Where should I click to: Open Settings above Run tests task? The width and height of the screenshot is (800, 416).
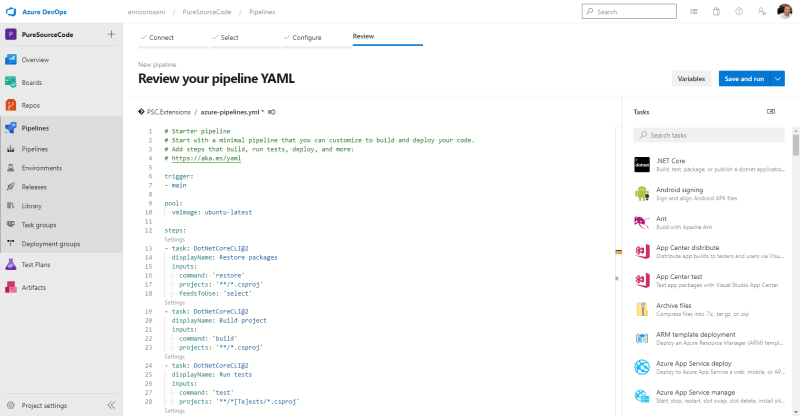pos(174,357)
